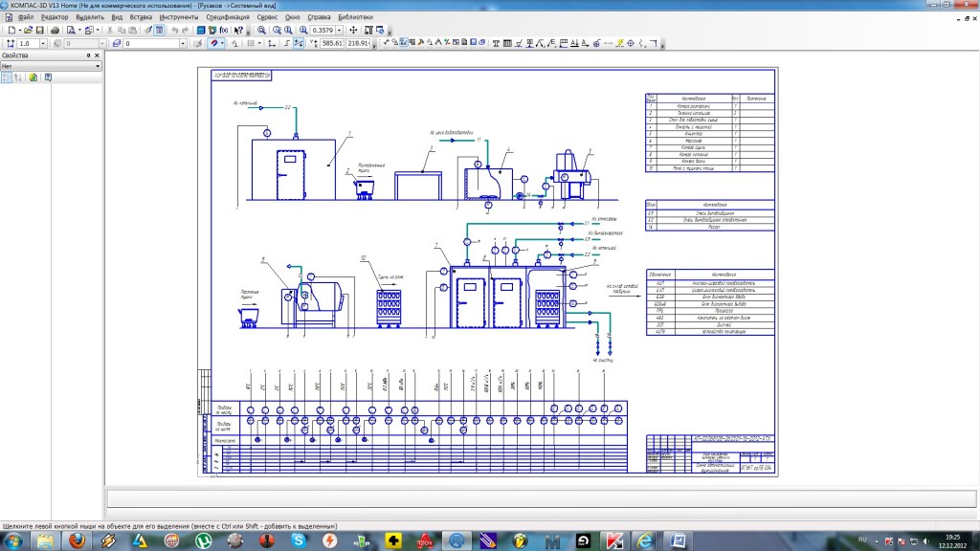Open the variables f(x) tool
980x551 pixels.
coord(224,30)
